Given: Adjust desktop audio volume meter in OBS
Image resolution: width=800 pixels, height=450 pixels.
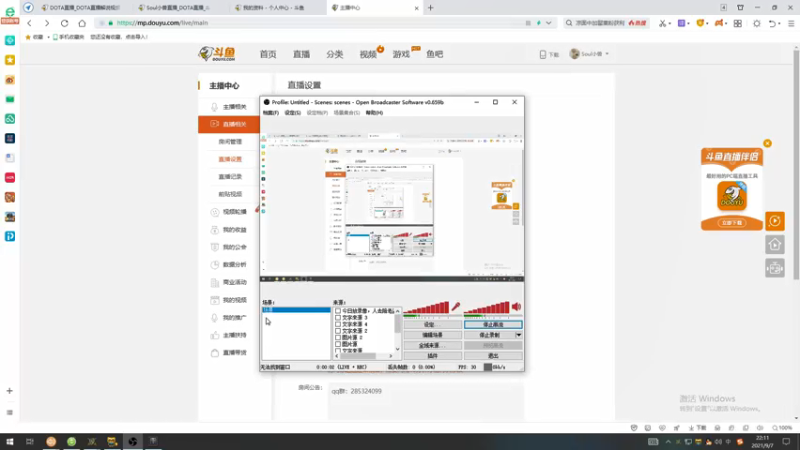Looking at the screenshot, I should tap(487, 307).
